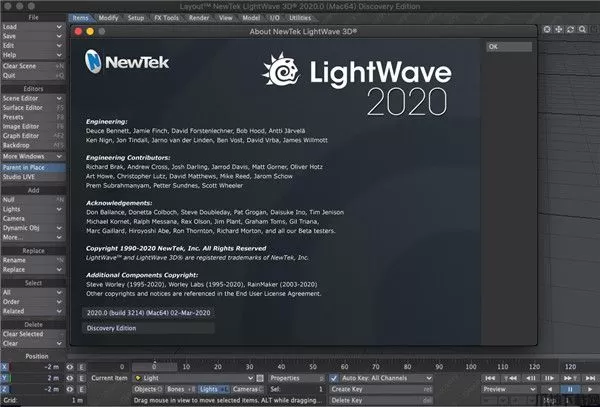Screen dimensions: 600x407
Task: Click timeline marker at frame 60
Action: 344,367
